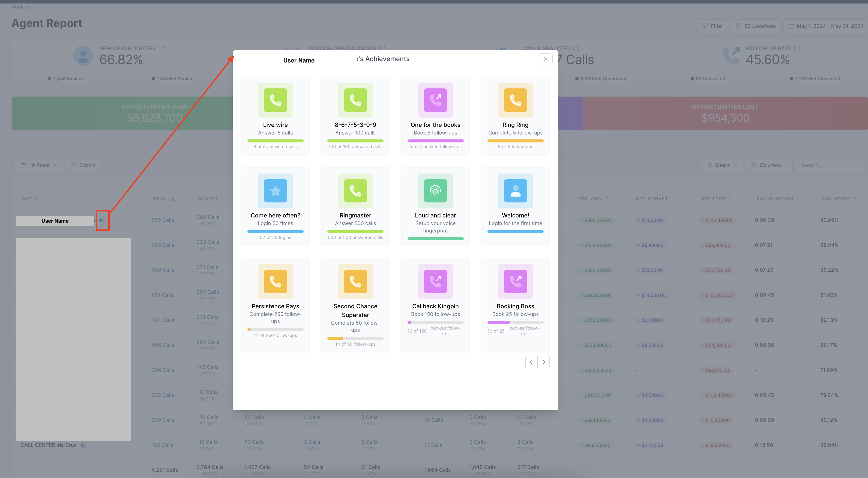868x478 pixels.
Task: Click the Loud and clear fingerprint icon
Action: tap(435, 191)
